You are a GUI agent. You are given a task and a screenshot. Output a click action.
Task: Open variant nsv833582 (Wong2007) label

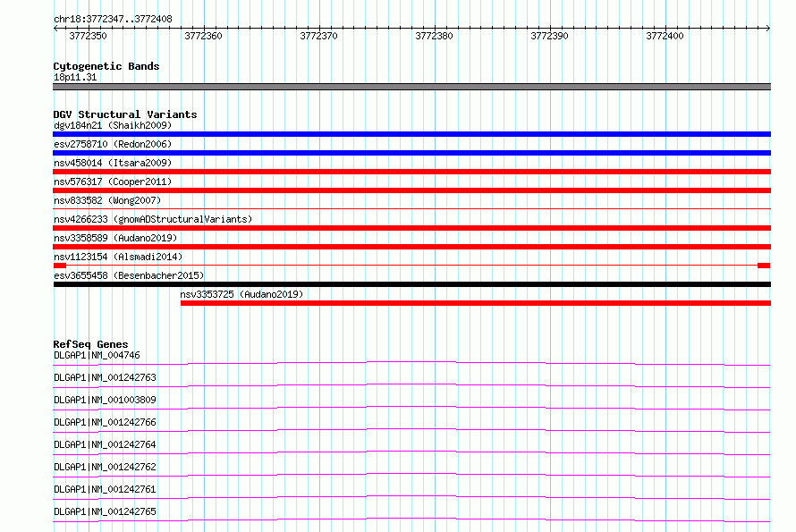coord(107,200)
